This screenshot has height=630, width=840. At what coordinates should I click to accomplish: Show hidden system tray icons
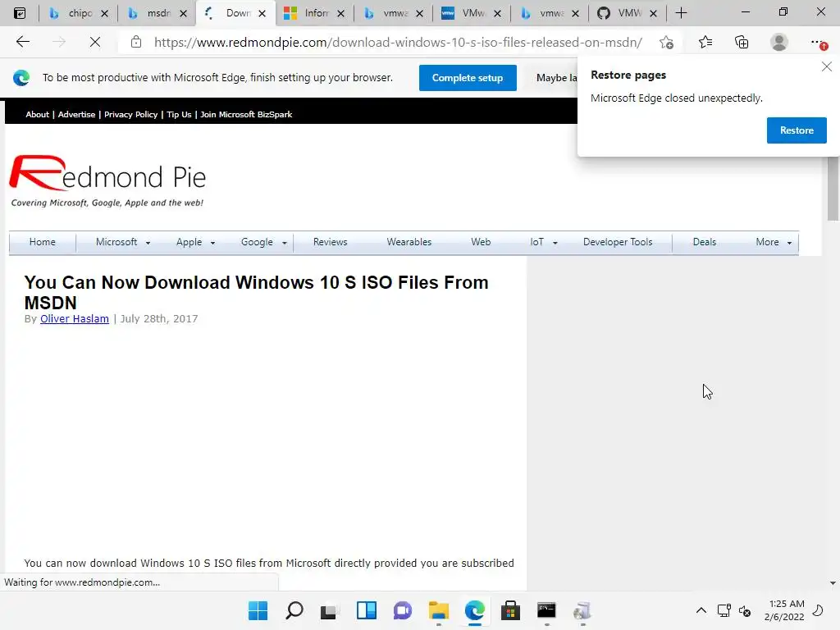(x=701, y=610)
